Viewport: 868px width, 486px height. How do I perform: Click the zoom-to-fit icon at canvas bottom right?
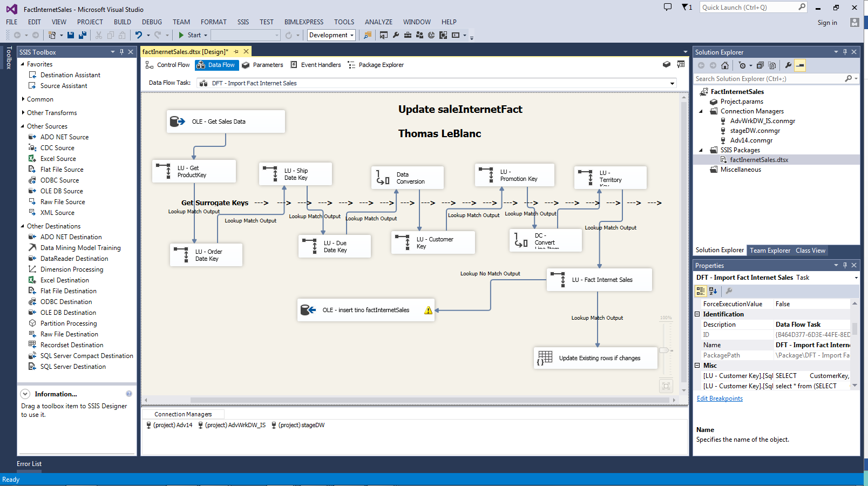coord(666,386)
